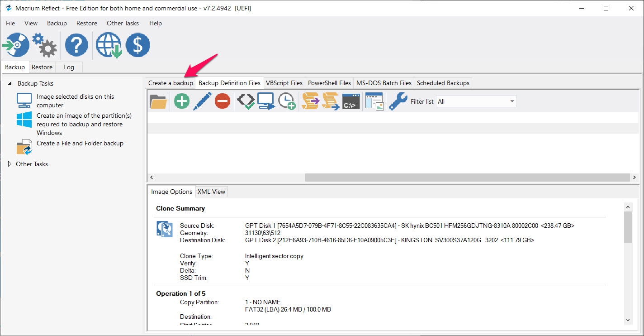
Task: Click the window with picture shortcut icon
Action: pyautogui.click(x=374, y=101)
